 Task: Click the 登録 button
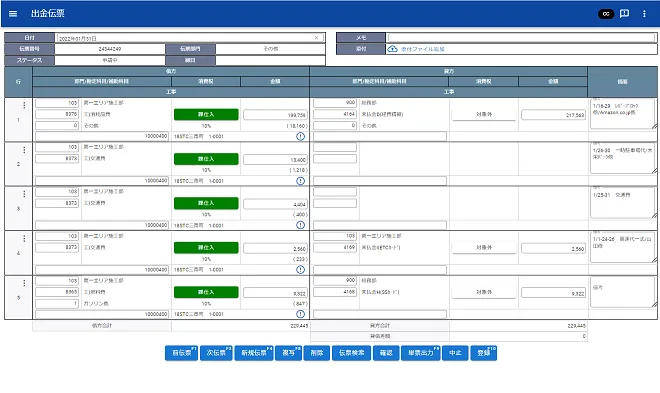(x=484, y=353)
